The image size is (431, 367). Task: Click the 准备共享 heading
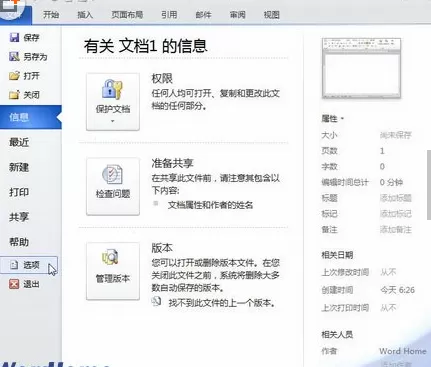(172, 163)
